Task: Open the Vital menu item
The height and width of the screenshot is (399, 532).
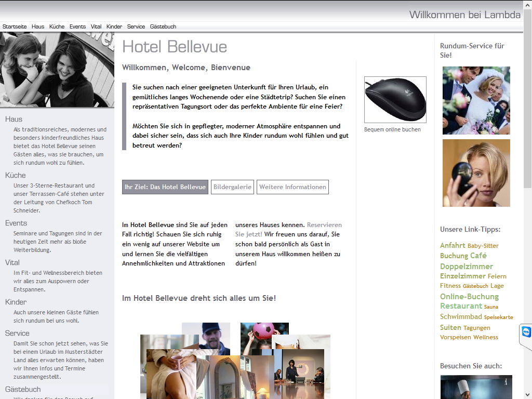Action: click(x=96, y=26)
